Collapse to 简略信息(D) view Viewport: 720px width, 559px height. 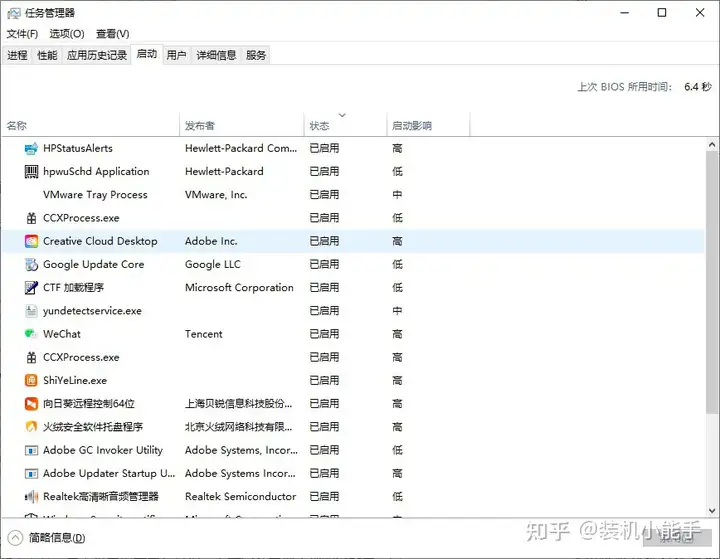pos(46,538)
